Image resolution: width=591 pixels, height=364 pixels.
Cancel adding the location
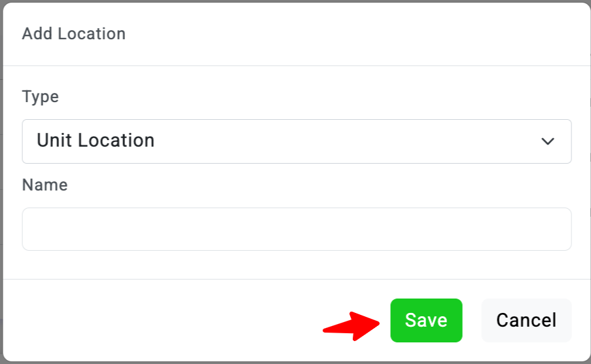[526, 320]
